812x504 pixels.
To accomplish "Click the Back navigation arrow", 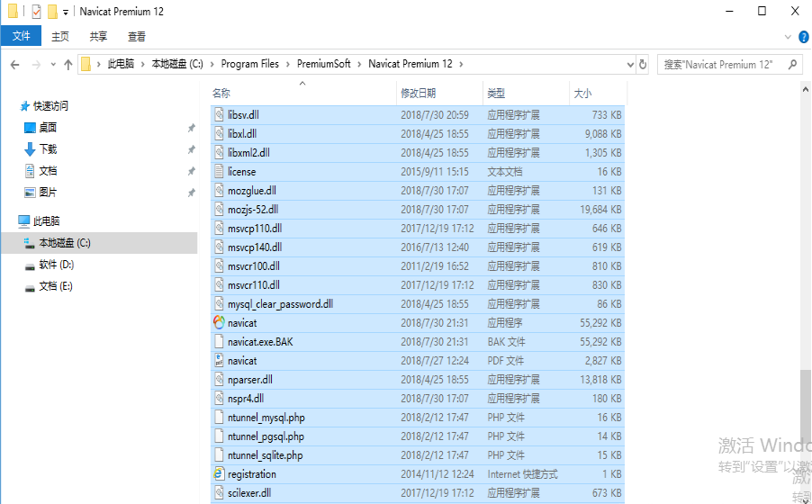I will (15, 65).
